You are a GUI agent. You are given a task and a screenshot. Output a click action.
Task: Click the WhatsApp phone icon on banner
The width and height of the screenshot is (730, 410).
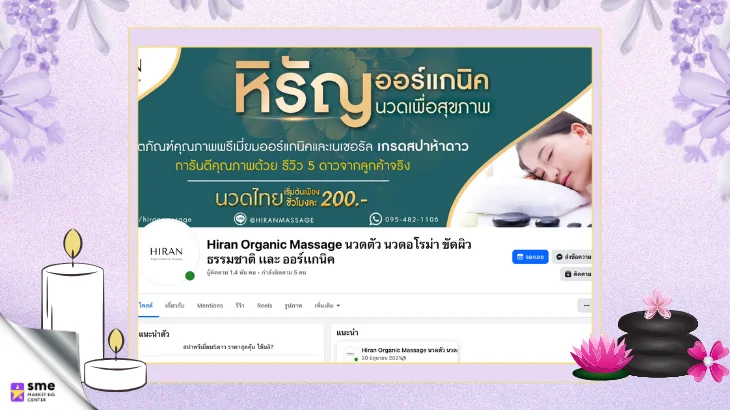(376, 219)
